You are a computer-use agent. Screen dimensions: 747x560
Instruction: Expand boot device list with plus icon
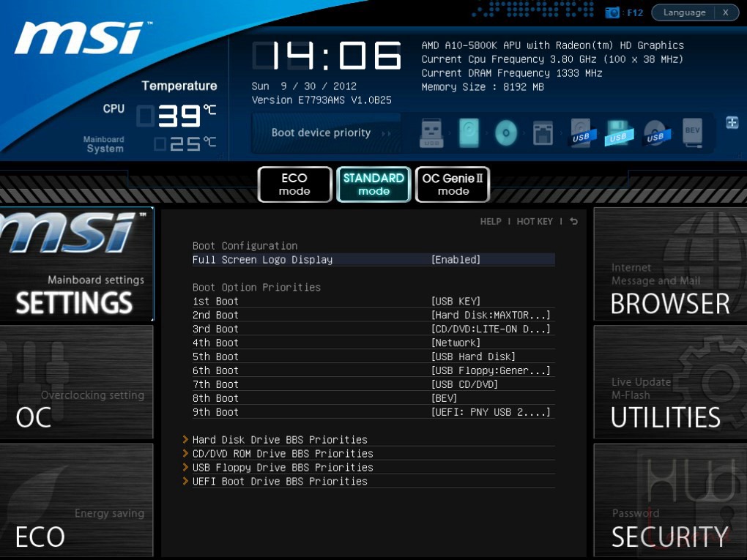[x=732, y=122]
